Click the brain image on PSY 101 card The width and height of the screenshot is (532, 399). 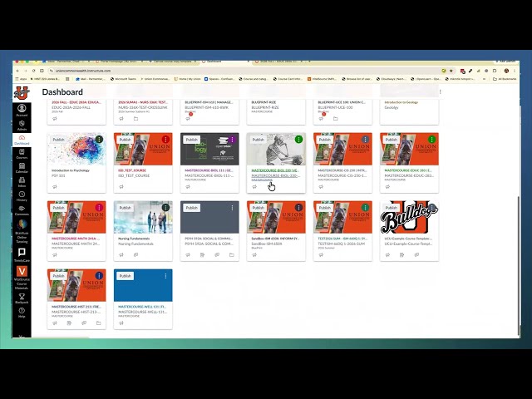[x=76, y=149]
